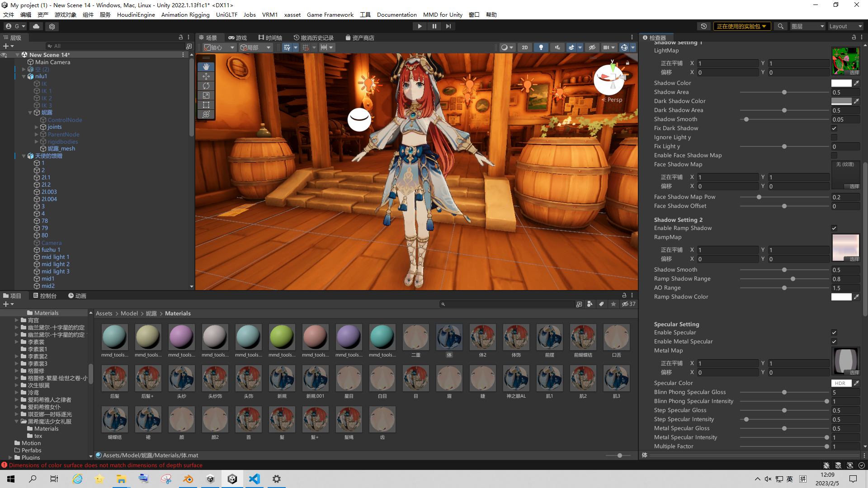Screen dimensions: 868x488
Task: Open Unity cloud services button
Action: coord(36,26)
